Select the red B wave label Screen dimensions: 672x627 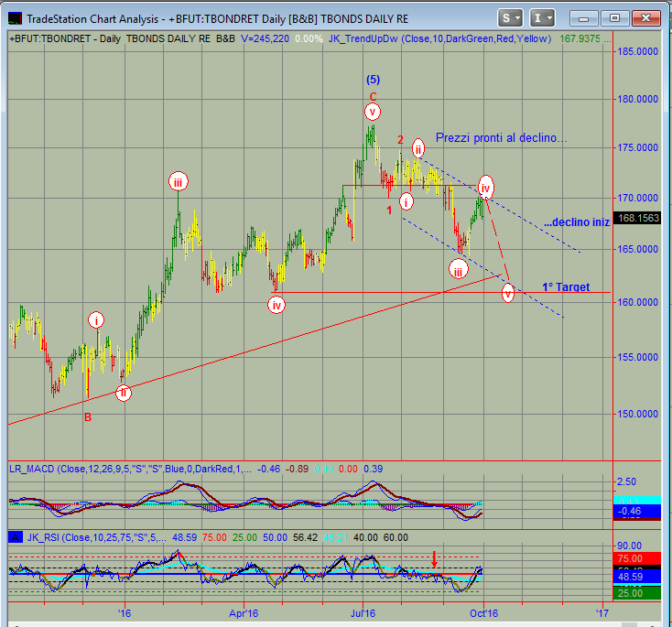88,417
